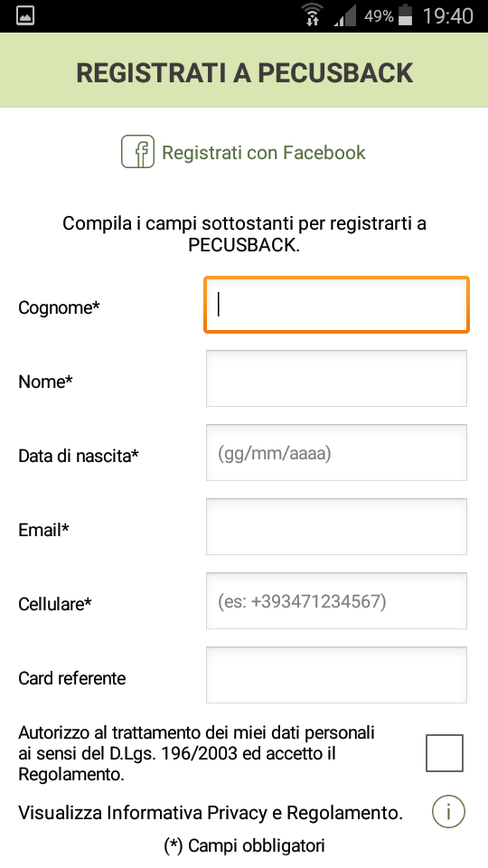The height and width of the screenshot is (868, 488).
Task: Select the Nome text field
Action: (336, 378)
